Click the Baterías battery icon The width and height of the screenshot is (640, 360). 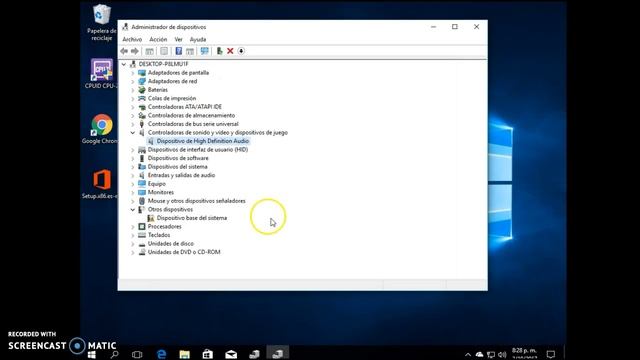[x=142, y=90]
